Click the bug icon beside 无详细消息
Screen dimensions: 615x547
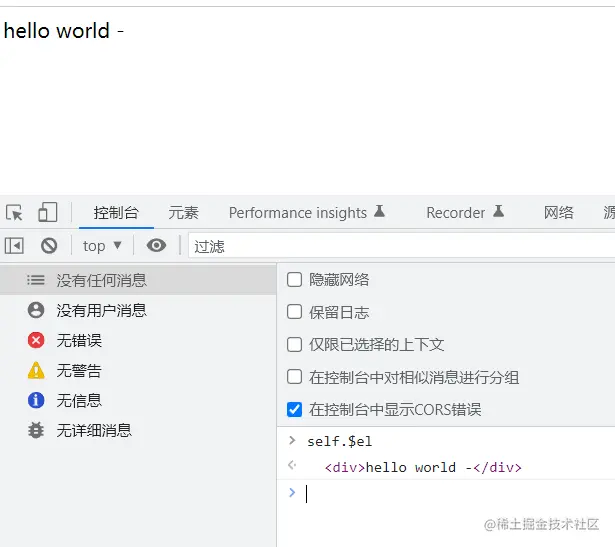[36, 430]
